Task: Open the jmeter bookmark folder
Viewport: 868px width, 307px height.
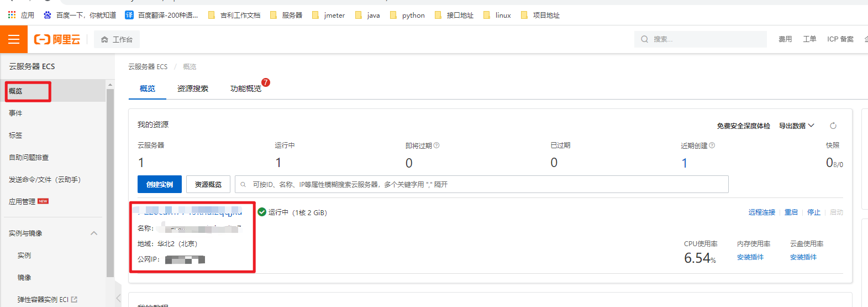Action: 328,15
